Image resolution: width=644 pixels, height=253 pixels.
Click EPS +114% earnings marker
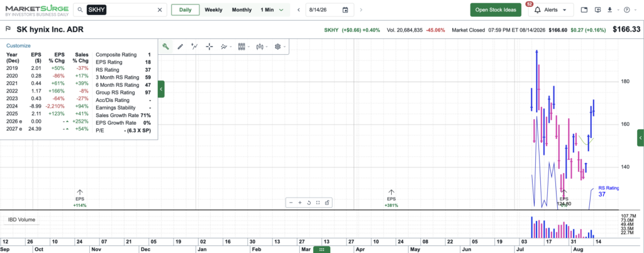pos(80,198)
